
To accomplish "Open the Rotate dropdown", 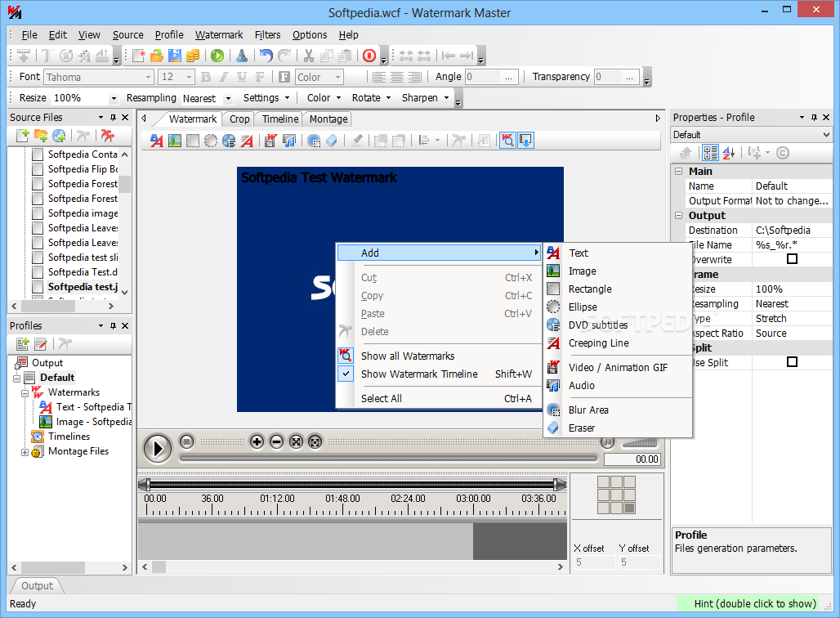I will click(371, 98).
